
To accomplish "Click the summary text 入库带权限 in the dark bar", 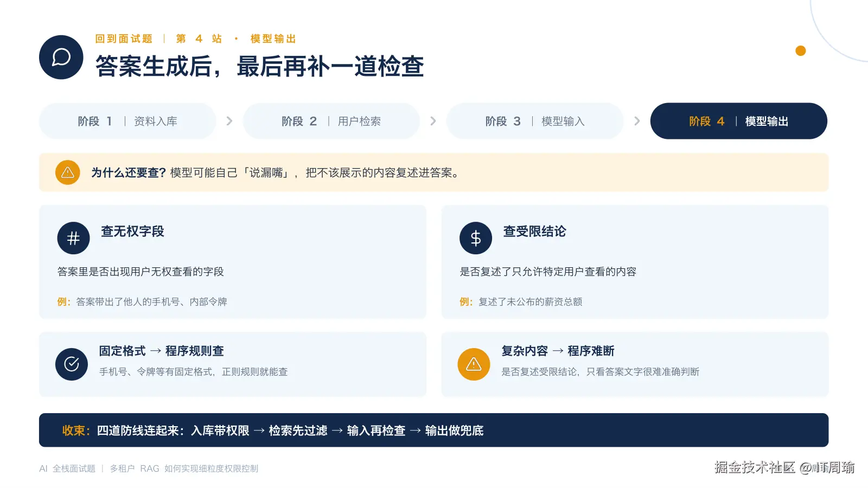I will (220, 431).
